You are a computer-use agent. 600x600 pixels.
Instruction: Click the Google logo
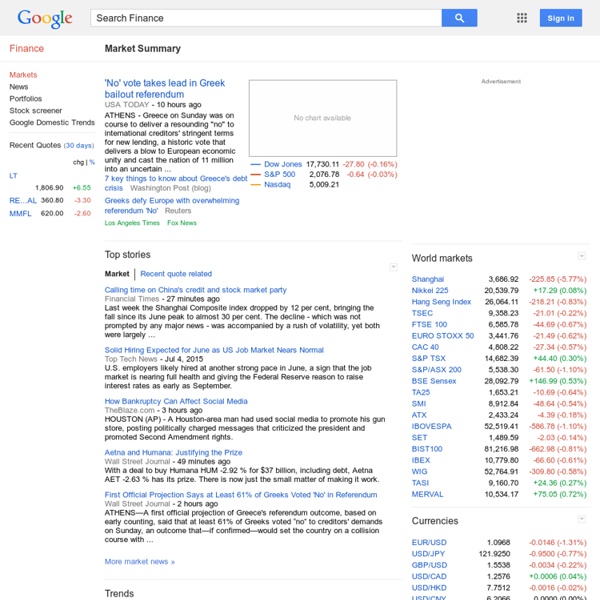point(45,18)
